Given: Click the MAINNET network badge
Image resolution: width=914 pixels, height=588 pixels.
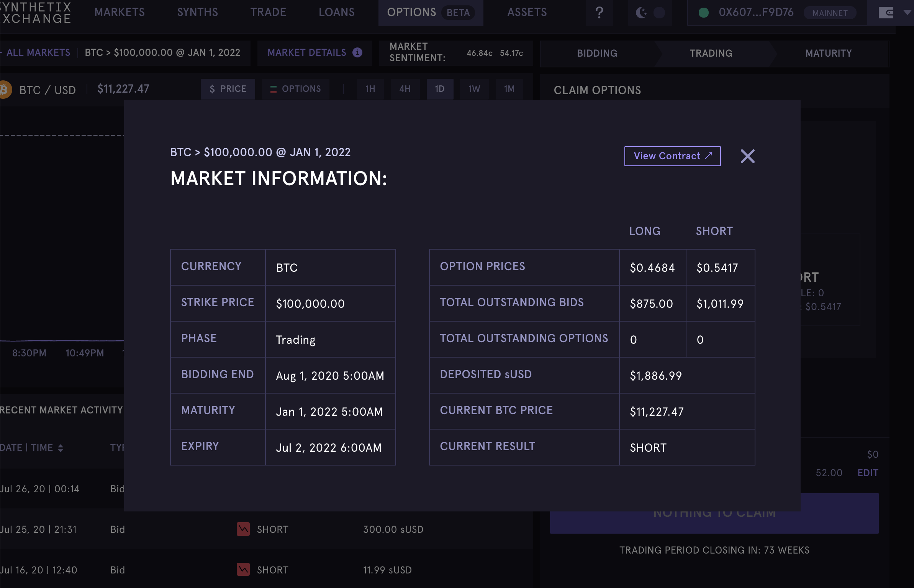Looking at the screenshot, I should pyautogui.click(x=830, y=13).
